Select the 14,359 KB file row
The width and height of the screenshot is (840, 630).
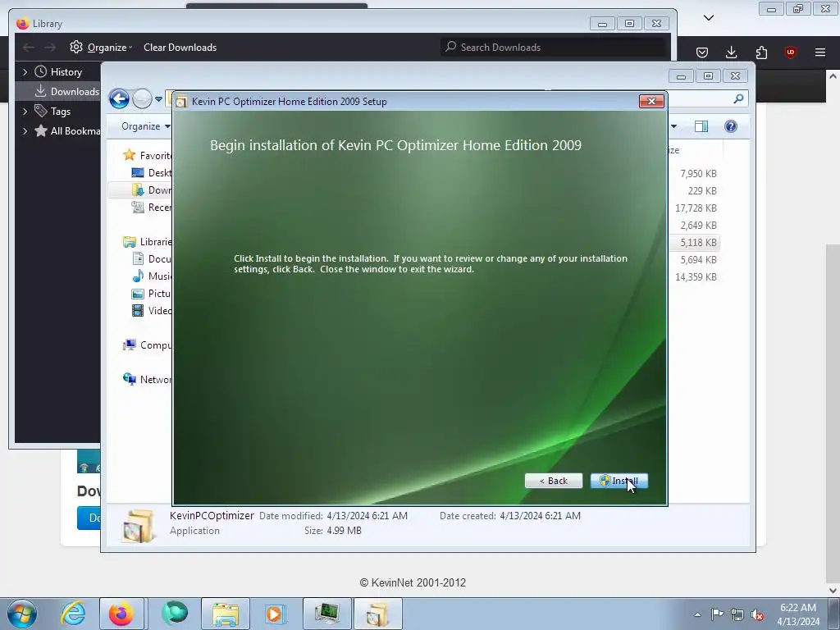(x=694, y=277)
